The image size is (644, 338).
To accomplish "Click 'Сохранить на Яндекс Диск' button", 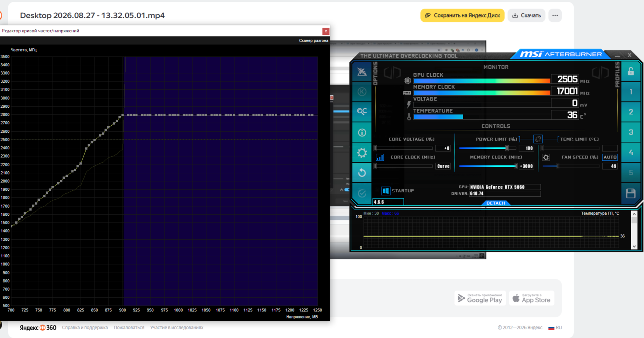I will 463,15.
